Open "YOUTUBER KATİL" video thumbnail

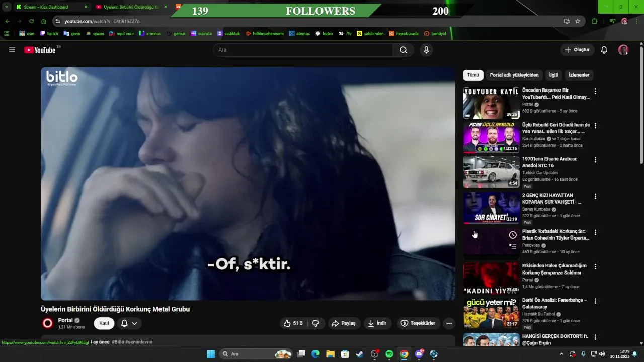(x=491, y=103)
